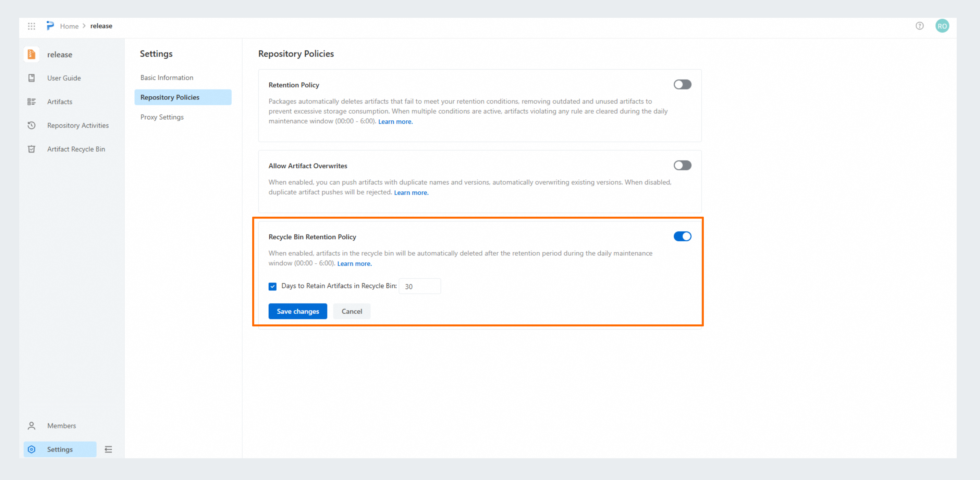Screen dimensions: 980x480
Task: Click the Artifact Recycle Bin icon
Action: tap(32, 149)
